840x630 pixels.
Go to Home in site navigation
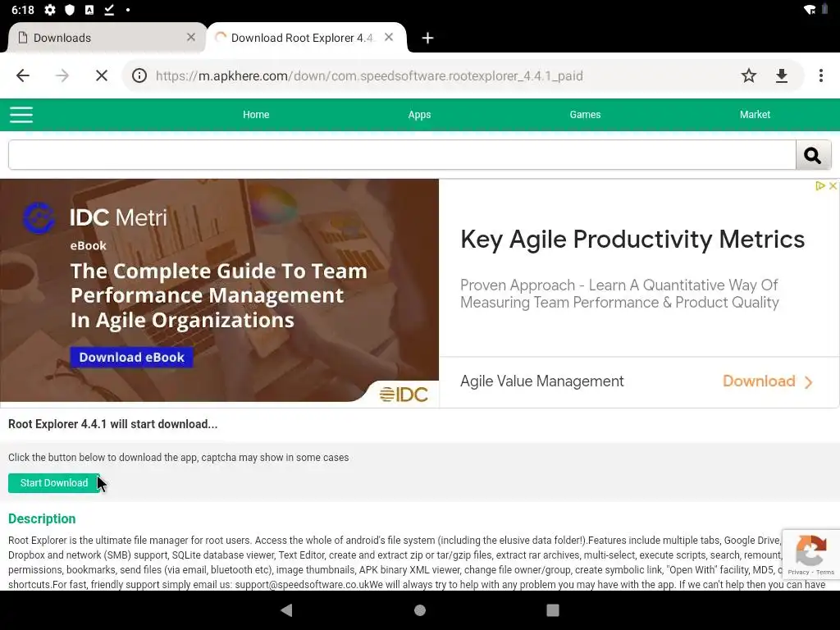point(256,115)
